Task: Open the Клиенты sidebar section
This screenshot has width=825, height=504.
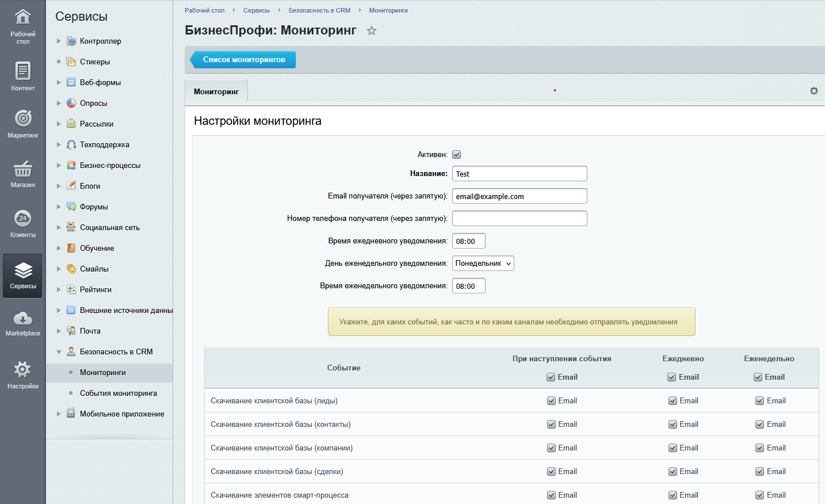Action: tap(23, 223)
